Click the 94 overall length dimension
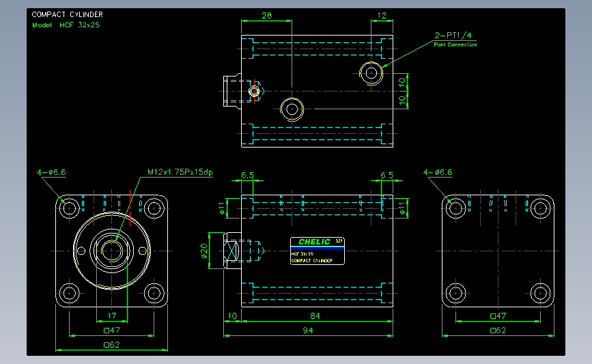Viewport: 592px width, 364px height. (x=308, y=331)
